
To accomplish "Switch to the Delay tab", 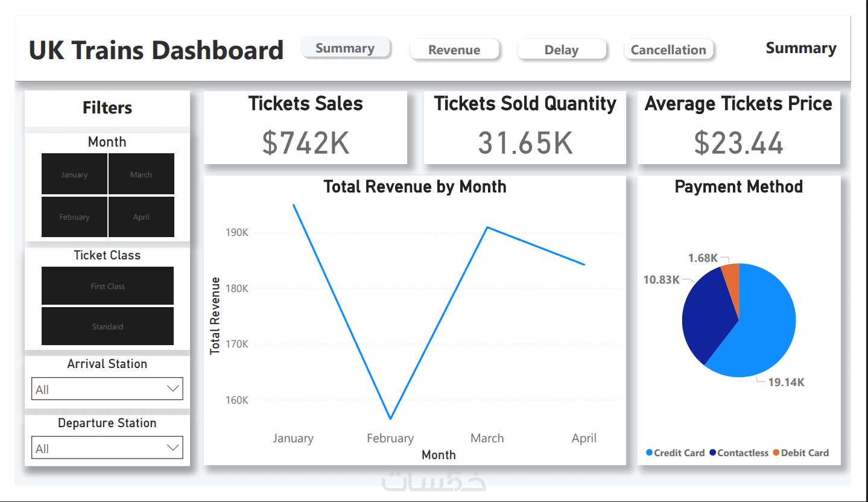I will 562,49.
